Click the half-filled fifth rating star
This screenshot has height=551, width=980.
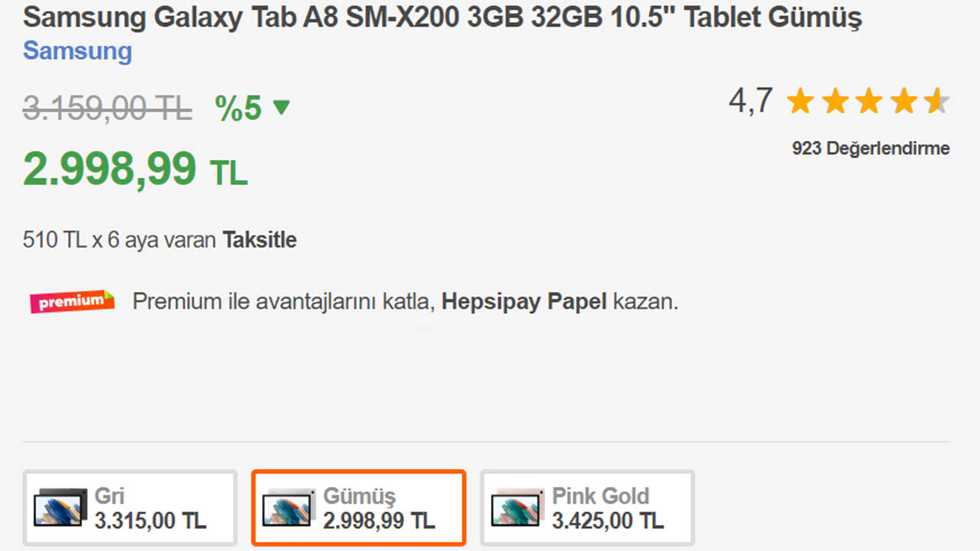point(936,101)
